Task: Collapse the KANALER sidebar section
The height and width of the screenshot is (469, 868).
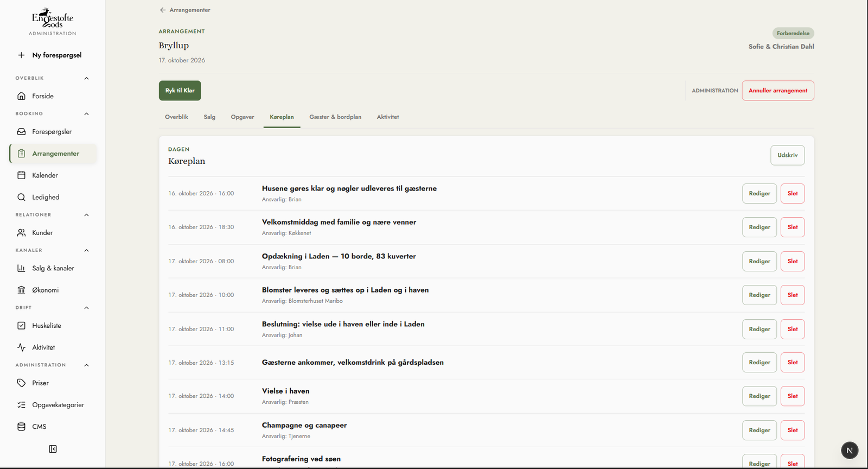Action: pos(86,250)
